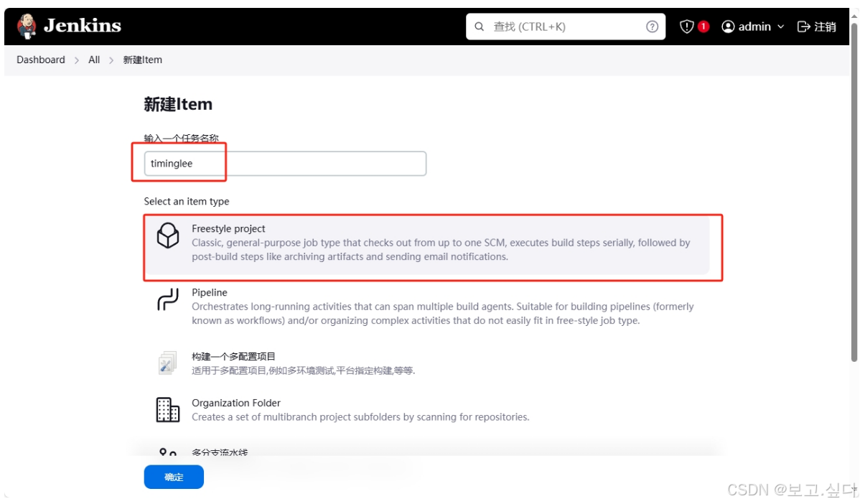Confirm with the 确定 button
The height and width of the screenshot is (504, 860).
click(x=174, y=477)
